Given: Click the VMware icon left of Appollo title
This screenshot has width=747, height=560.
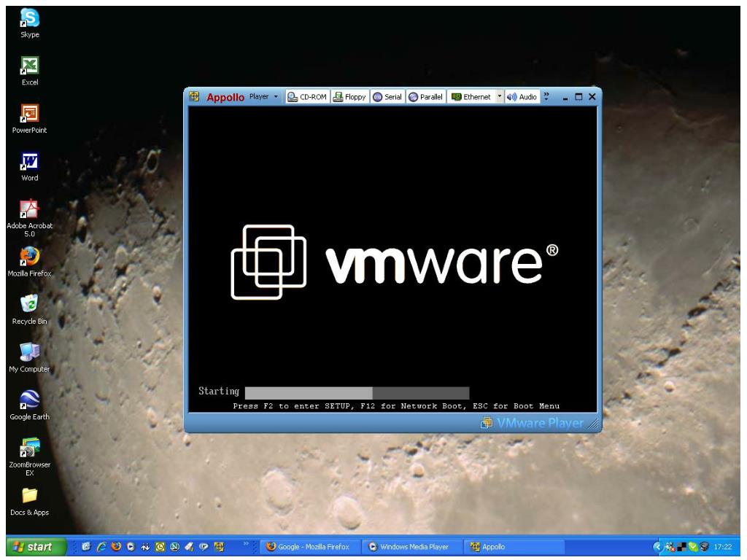Looking at the screenshot, I should tap(195, 97).
